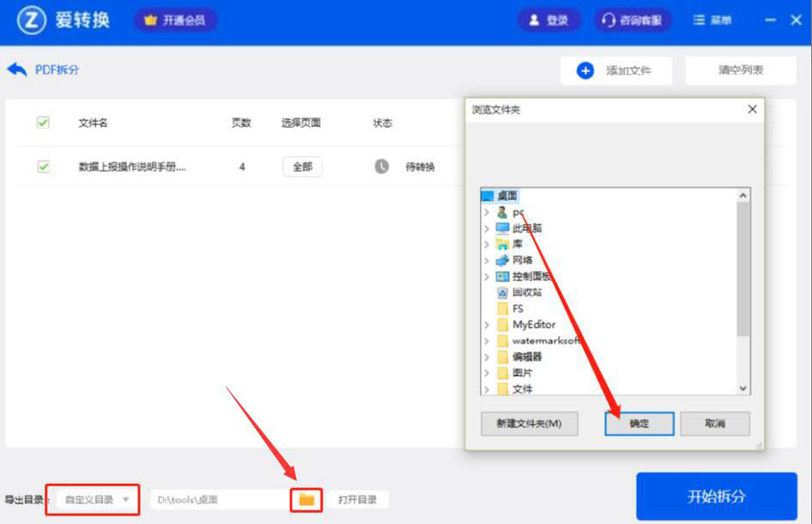Screen dimensions: 812x524
Task: Go back using PDF拆分 back arrow
Action: 17,69
